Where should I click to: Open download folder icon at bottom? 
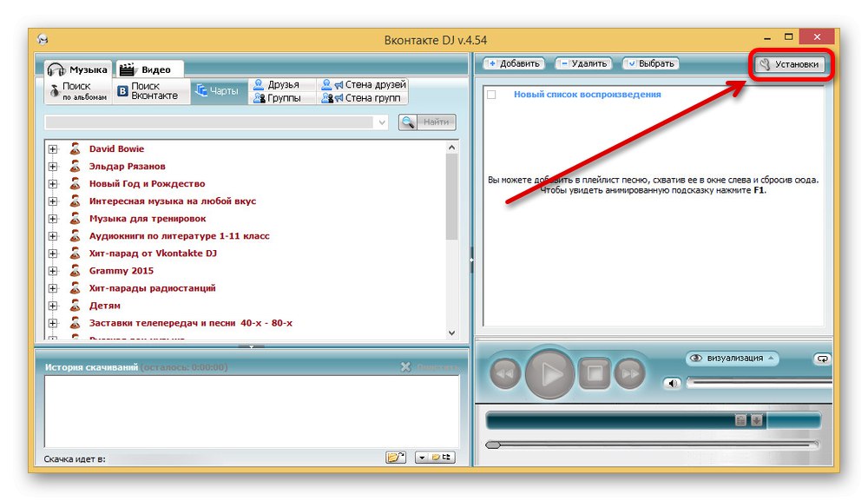click(x=396, y=458)
